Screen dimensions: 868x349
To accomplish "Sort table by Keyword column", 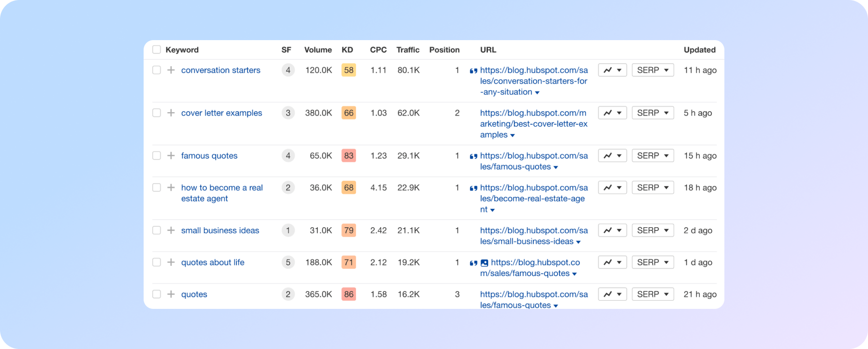I will coord(182,50).
